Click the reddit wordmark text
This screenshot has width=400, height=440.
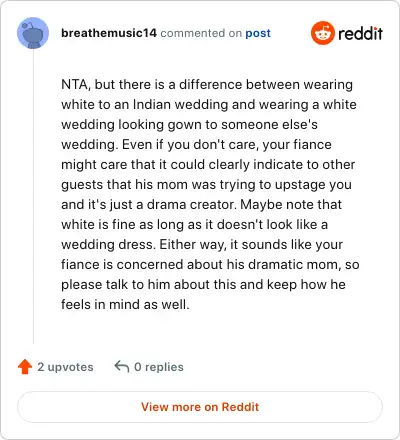point(360,34)
